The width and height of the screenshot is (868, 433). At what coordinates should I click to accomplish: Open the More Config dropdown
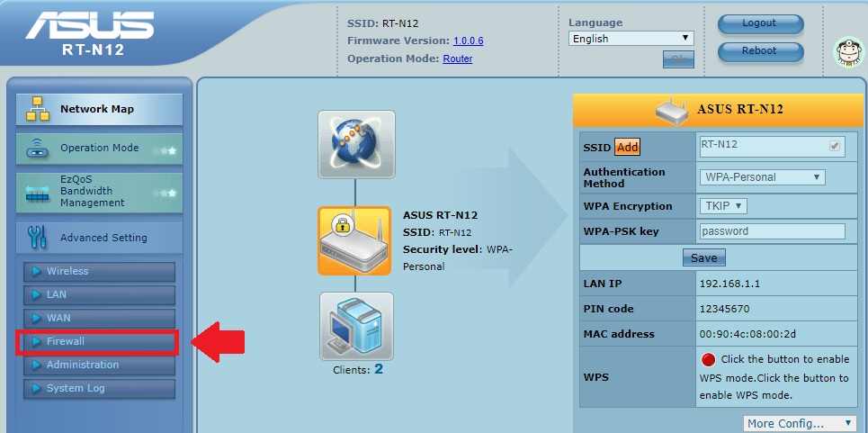pos(800,423)
